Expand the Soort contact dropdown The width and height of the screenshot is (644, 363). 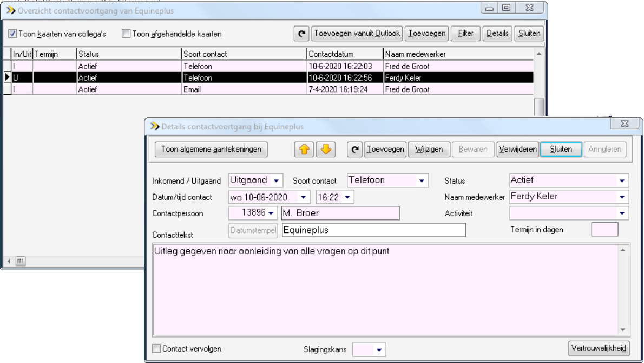click(x=422, y=180)
